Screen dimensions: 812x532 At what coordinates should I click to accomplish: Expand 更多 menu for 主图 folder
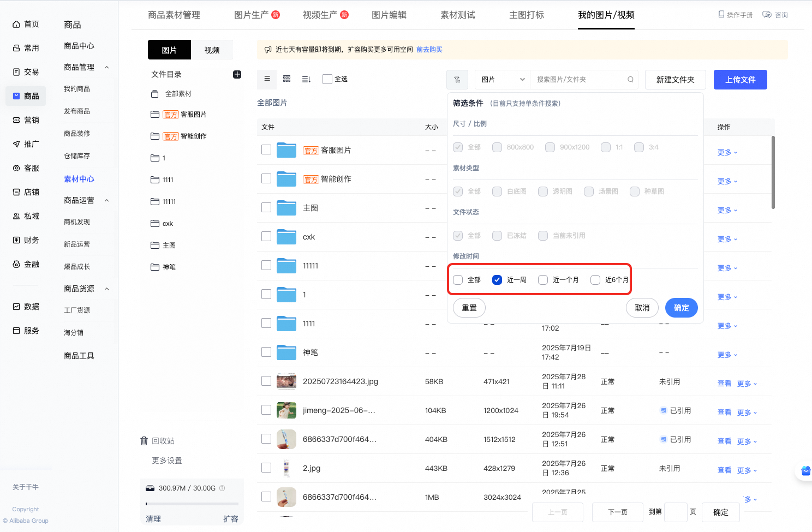(x=727, y=210)
